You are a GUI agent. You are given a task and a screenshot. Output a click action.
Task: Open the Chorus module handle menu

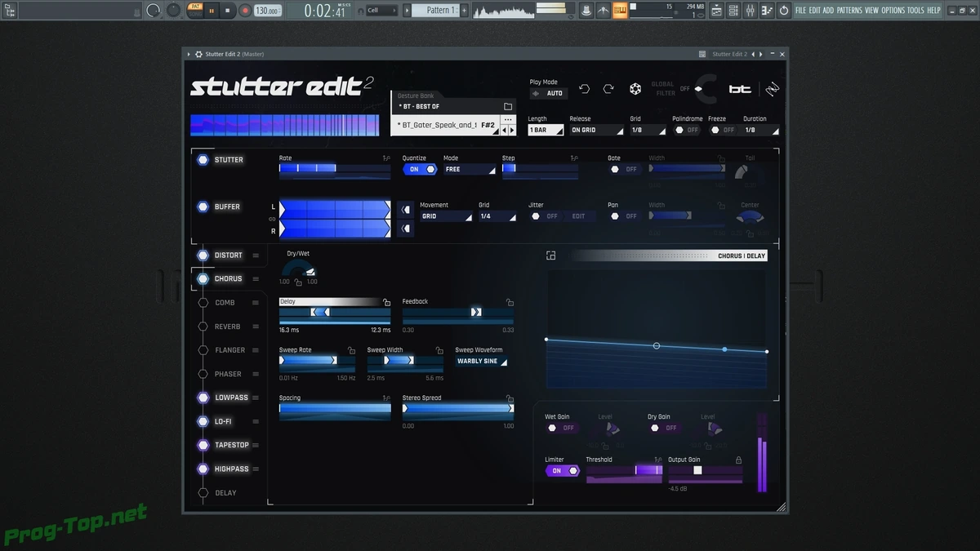coord(256,279)
